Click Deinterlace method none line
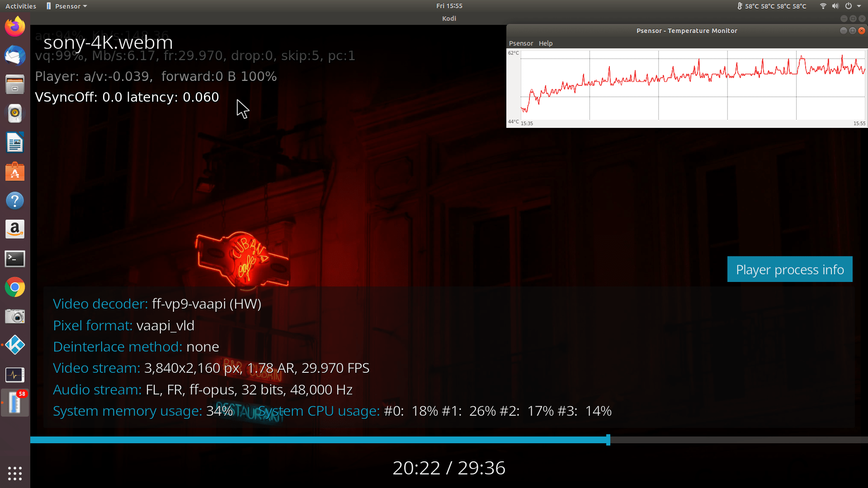The width and height of the screenshot is (868, 488). click(136, 347)
